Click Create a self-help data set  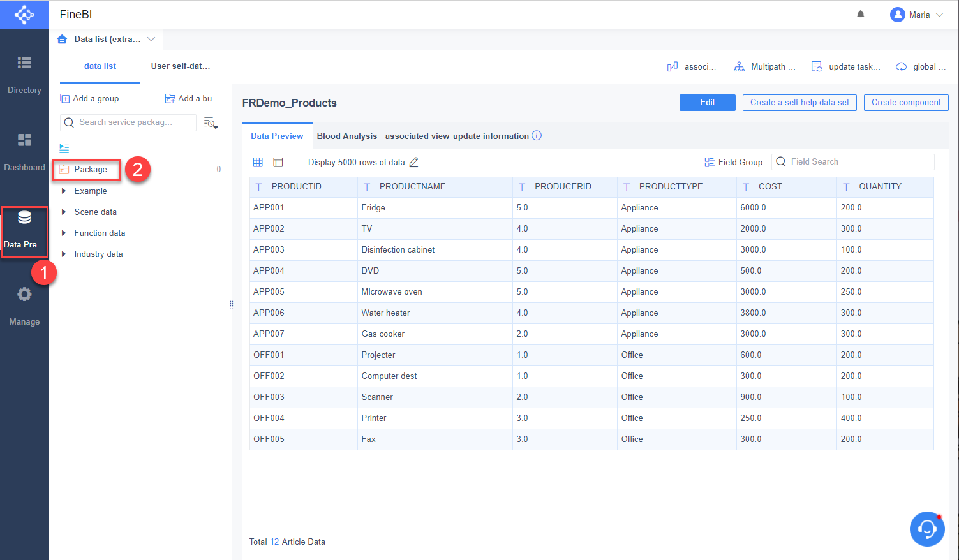click(x=799, y=102)
